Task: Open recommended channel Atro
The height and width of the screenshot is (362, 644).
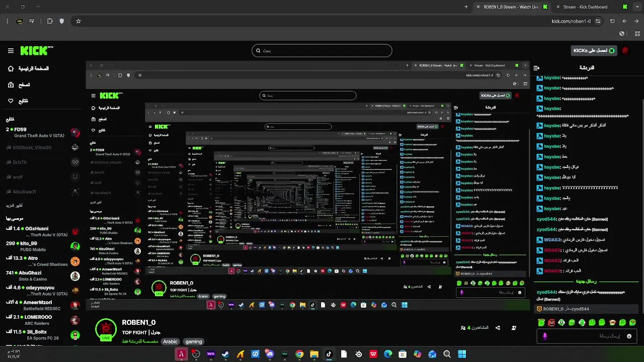Action: [43, 261]
